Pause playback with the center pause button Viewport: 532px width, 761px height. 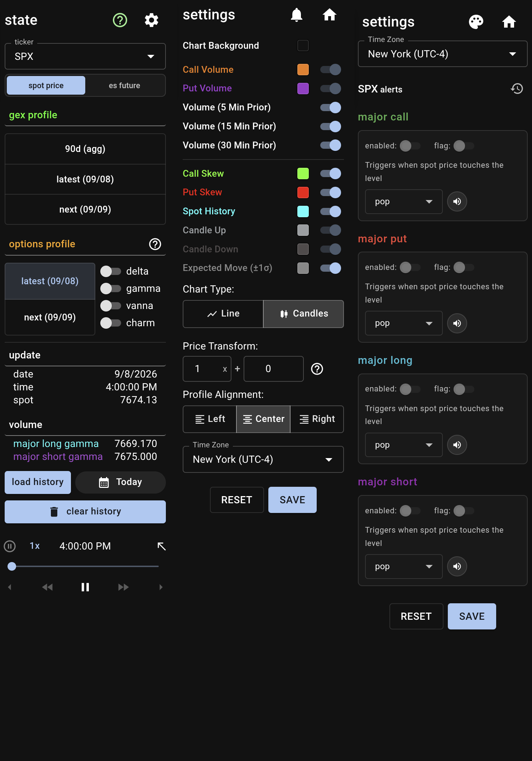[85, 587]
